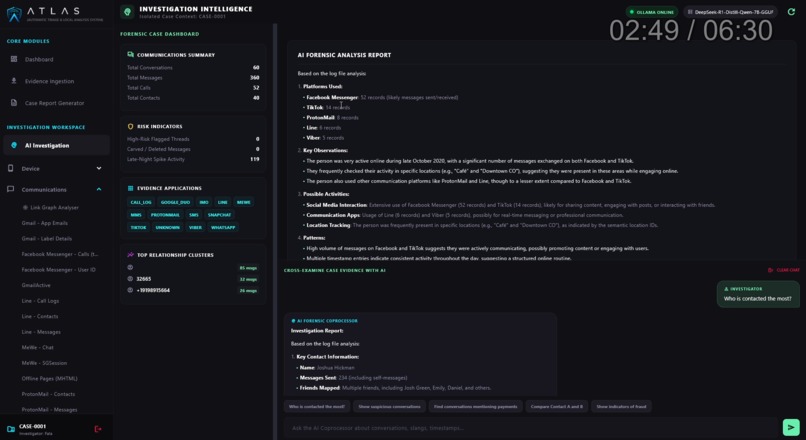Screen dimensions: 806x440
Task: Select the SMS evidence tag
Action: (x=194, y=215)
